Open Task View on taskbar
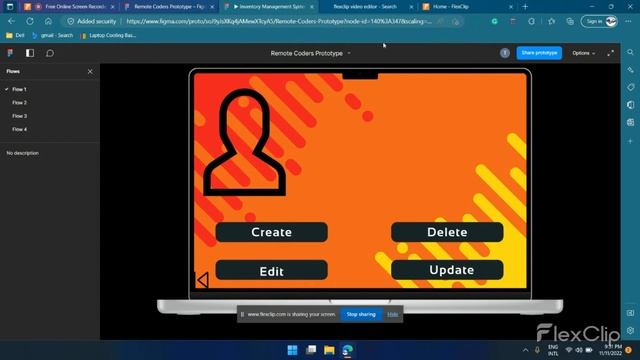640x360 pixels. click(311, 350)
